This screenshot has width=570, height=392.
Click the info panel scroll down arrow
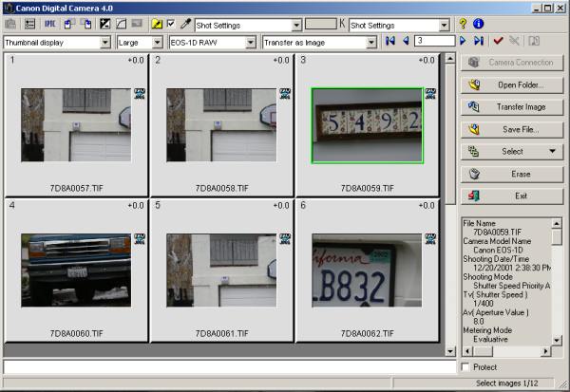tap(557, 340)
